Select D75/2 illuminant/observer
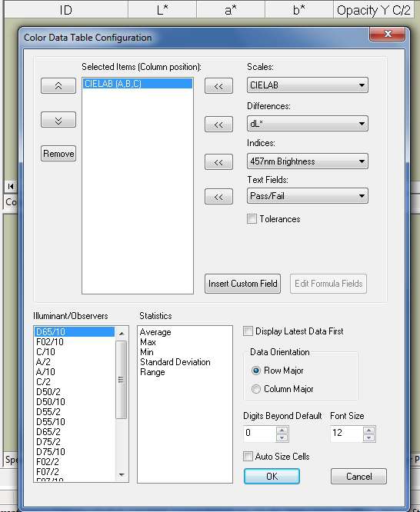This screenshot has height=512, width=420. (75, 442)
